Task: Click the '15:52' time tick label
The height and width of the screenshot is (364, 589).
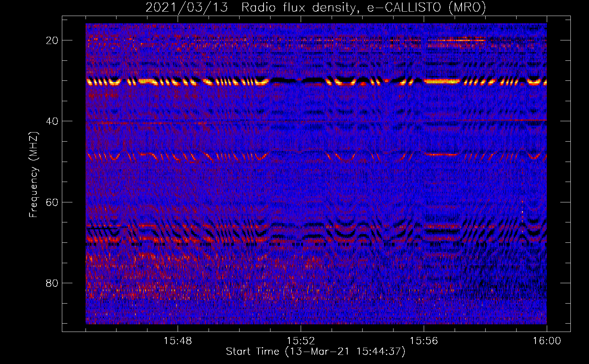Action: (301, 341)
